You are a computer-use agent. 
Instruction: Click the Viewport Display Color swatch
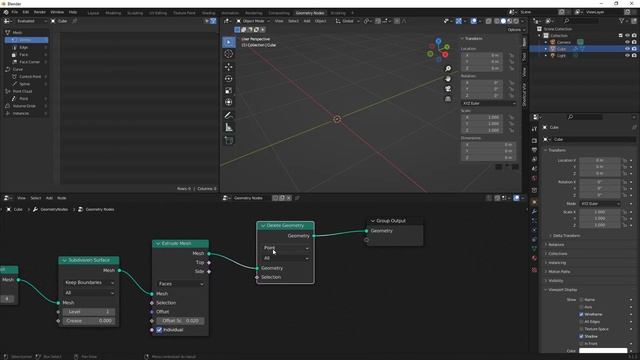tap(603, 351)
